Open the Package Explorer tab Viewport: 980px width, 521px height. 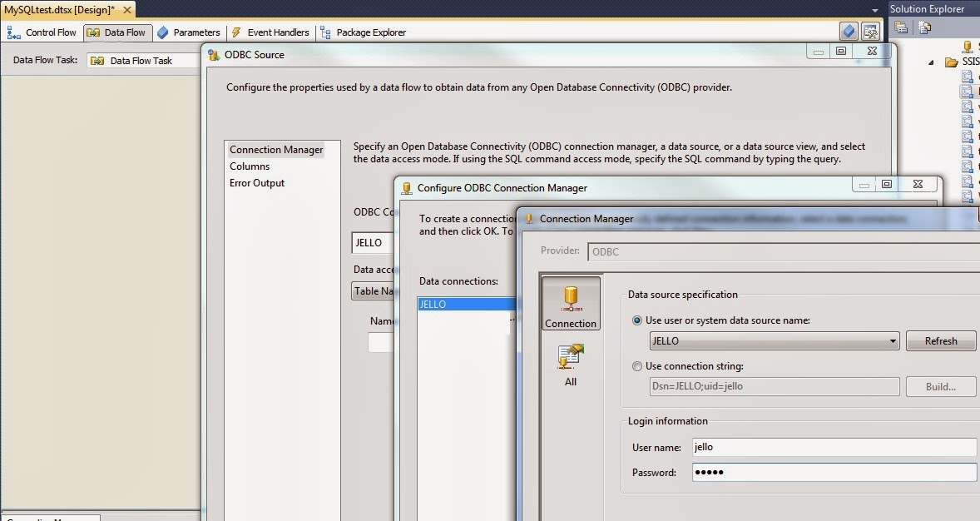(369, 32)
